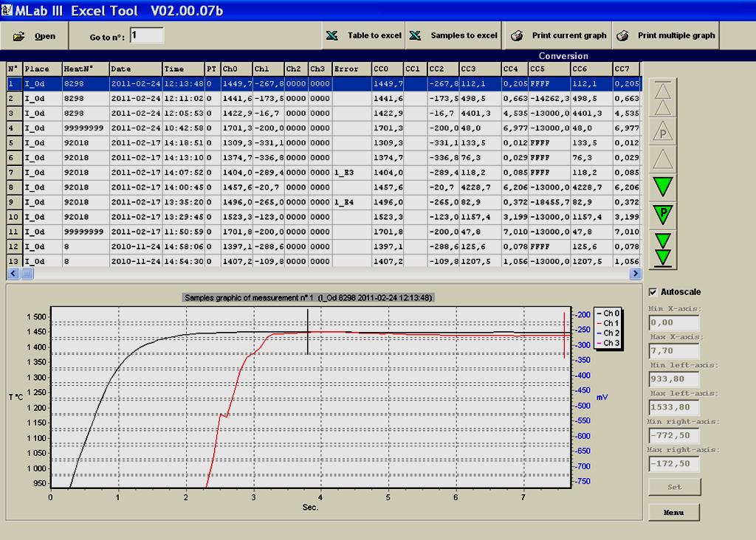Click the single grey up arrow
756x540 pixels.
click(x=663, y=159)
